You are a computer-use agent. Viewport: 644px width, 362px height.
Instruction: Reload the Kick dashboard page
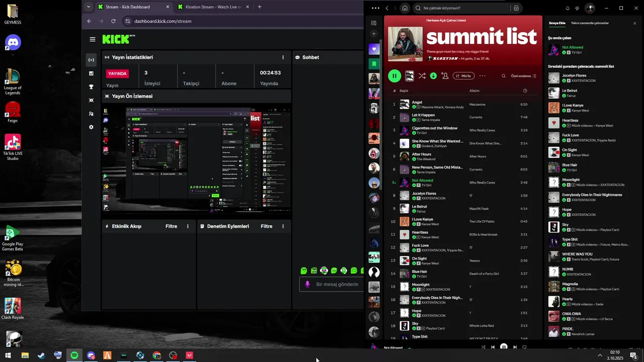click(113, 21)
